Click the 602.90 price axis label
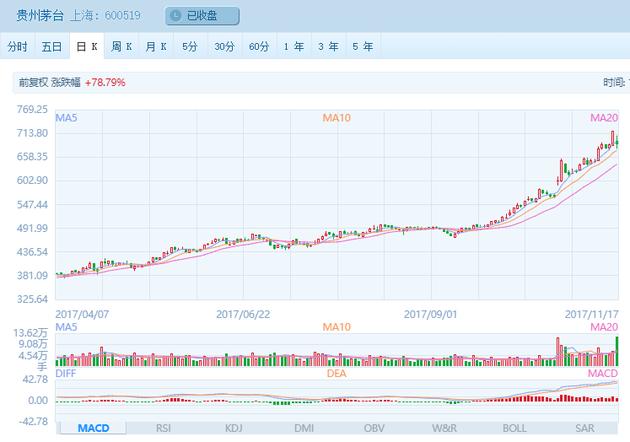 pyautogui.click(x=32, y=180)
